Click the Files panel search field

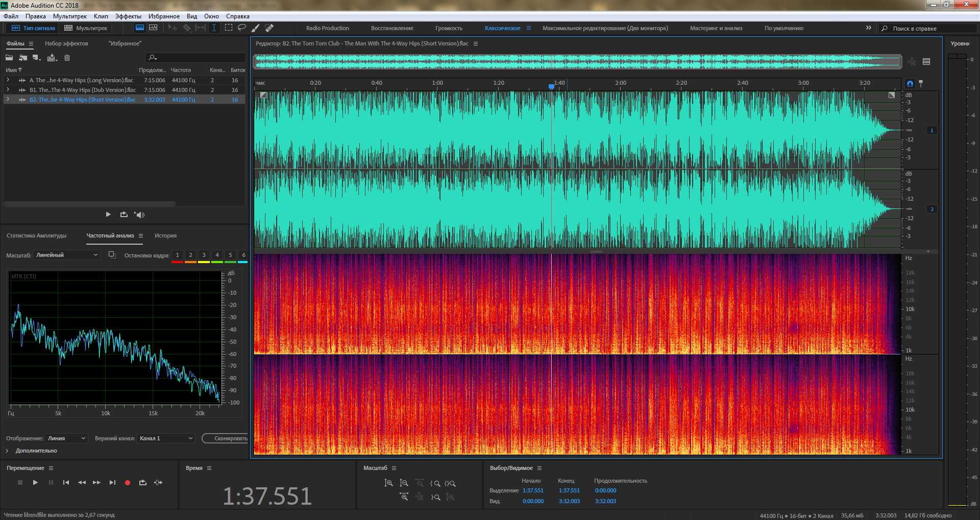coord(195,58)
